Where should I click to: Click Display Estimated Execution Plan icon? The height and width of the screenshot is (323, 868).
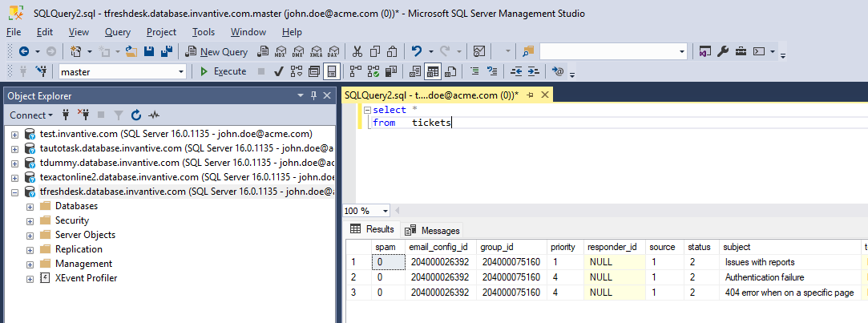297,71
